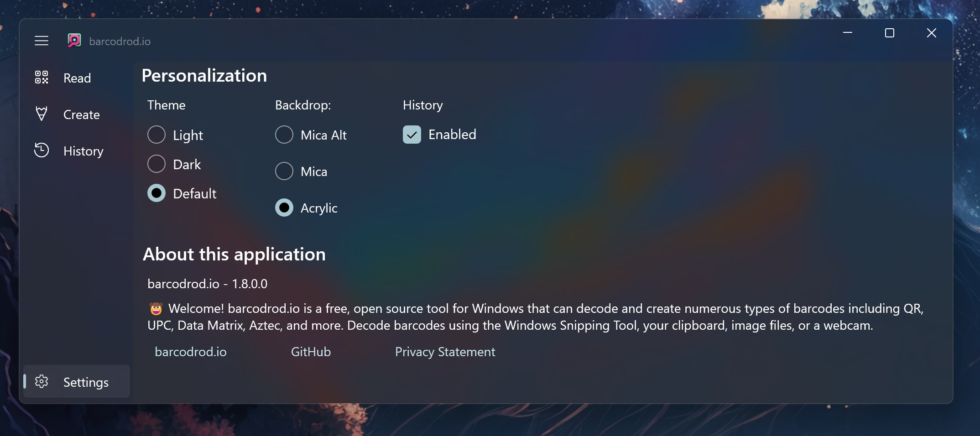Open the Read page label
Image resolution: width=980 pixels, height=436 pixels.
pos(77,78)
